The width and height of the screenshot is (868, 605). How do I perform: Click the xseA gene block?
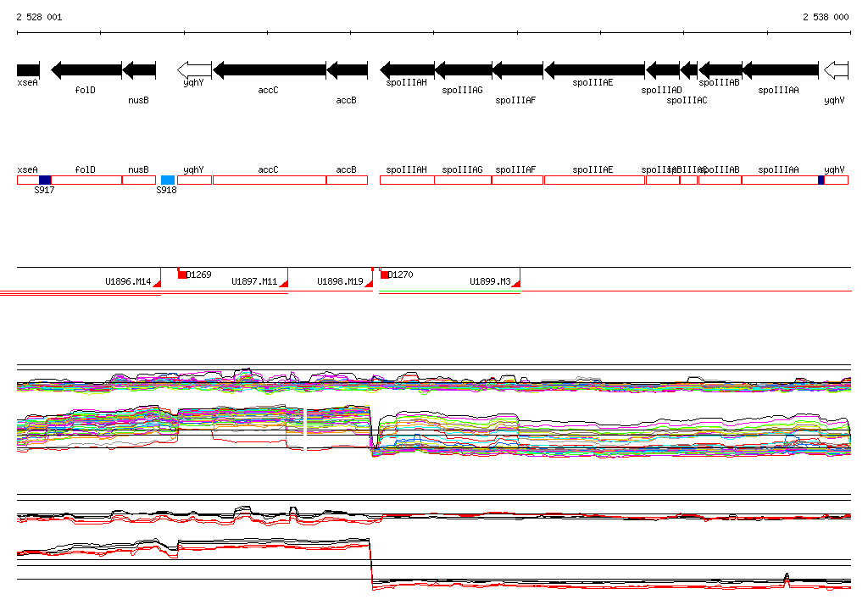28,70
